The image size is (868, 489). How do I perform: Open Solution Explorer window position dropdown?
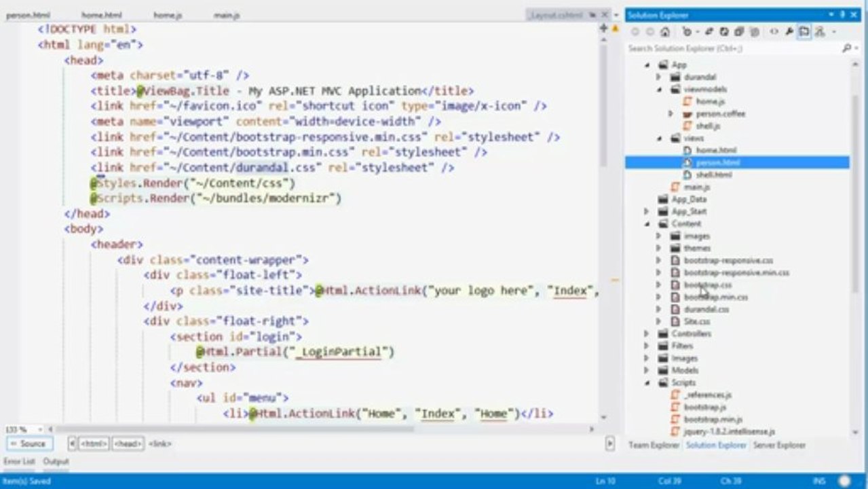point(832,15)
